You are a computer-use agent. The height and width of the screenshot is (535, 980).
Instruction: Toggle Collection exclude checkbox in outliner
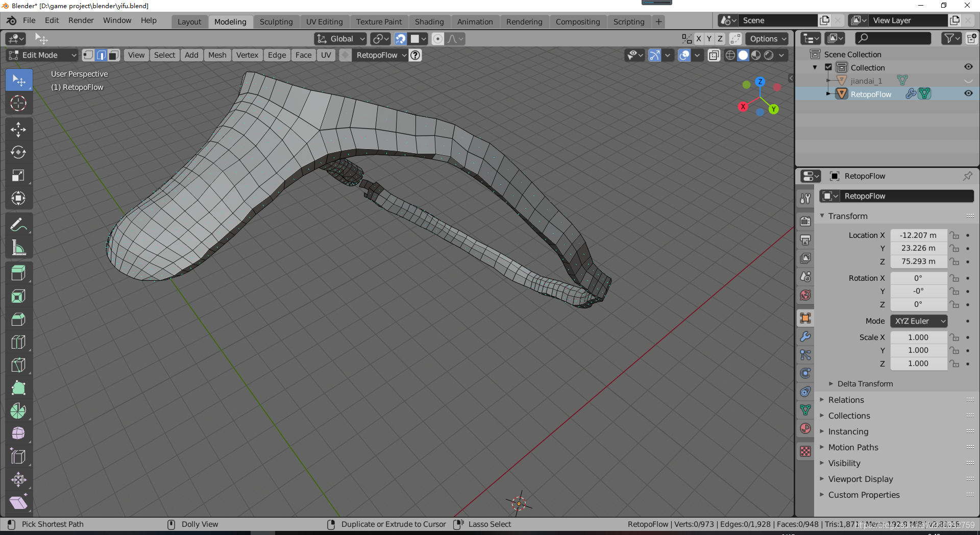(x=828, y=67)
